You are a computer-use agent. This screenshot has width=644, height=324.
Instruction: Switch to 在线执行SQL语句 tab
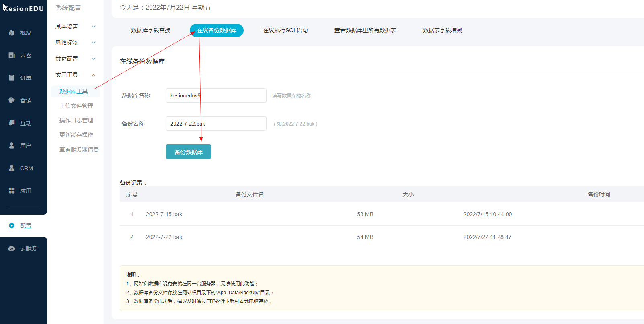[x=285, y=30]
